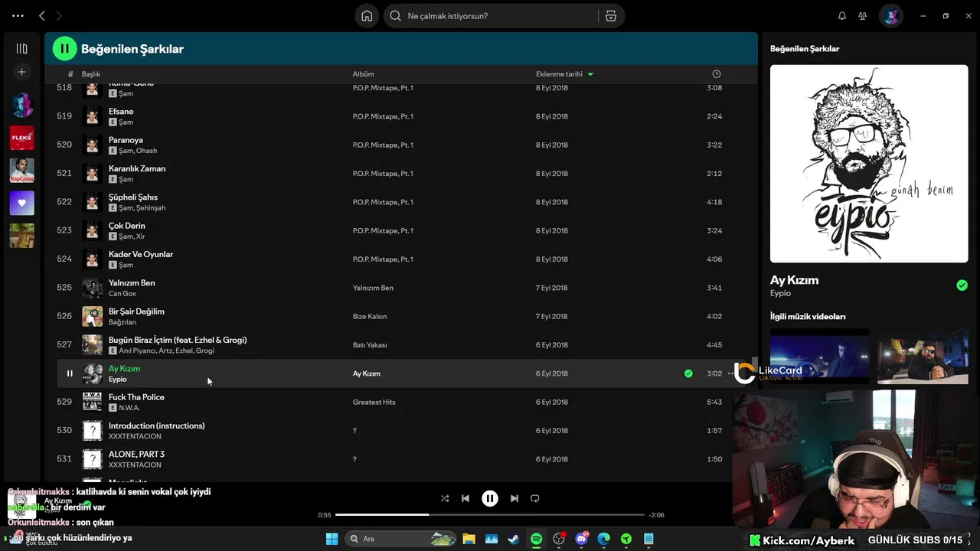This screenshot has width=980, height=551.
Task: Create playlist with plus icon
Action: click(21, 72)
